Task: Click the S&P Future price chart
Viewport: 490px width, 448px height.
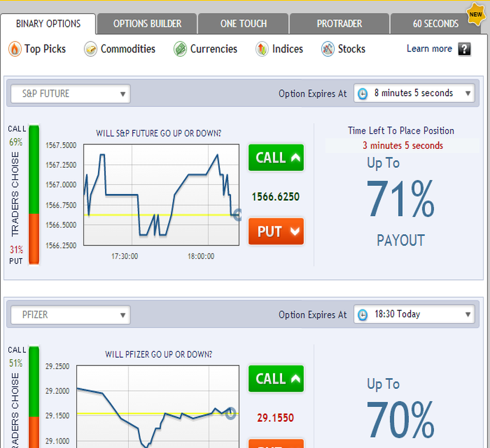Action: [161, 195]
